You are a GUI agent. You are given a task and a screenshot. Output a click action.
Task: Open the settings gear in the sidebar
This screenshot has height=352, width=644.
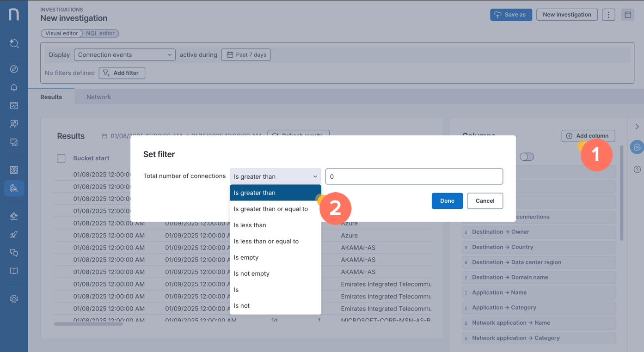click(14, 299)
